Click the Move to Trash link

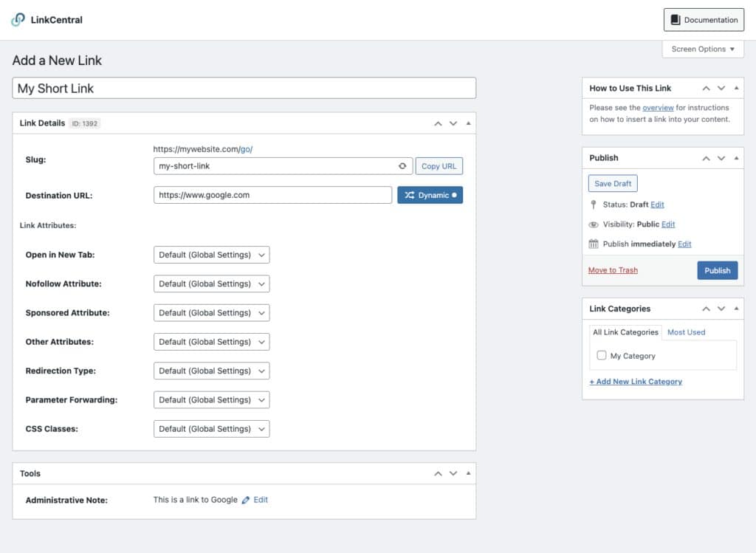click(x=613, y=270)
